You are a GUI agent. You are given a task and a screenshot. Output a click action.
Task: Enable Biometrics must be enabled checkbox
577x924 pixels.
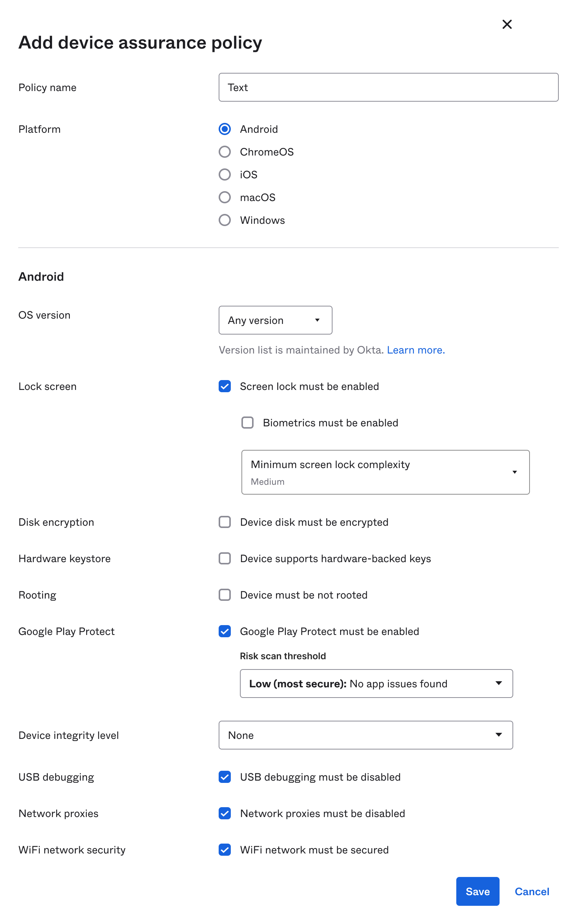pos(247,423)
